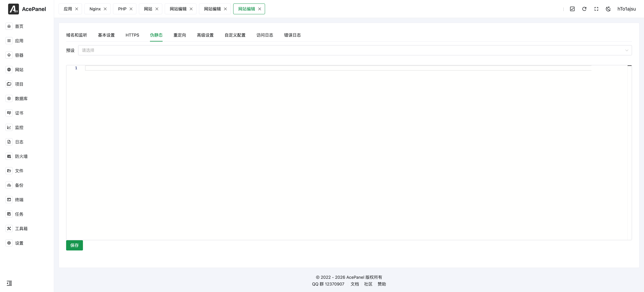Screen dimensions: 644x292
Task: Open the toolbox wrench icon
Action: click(9, 228)
